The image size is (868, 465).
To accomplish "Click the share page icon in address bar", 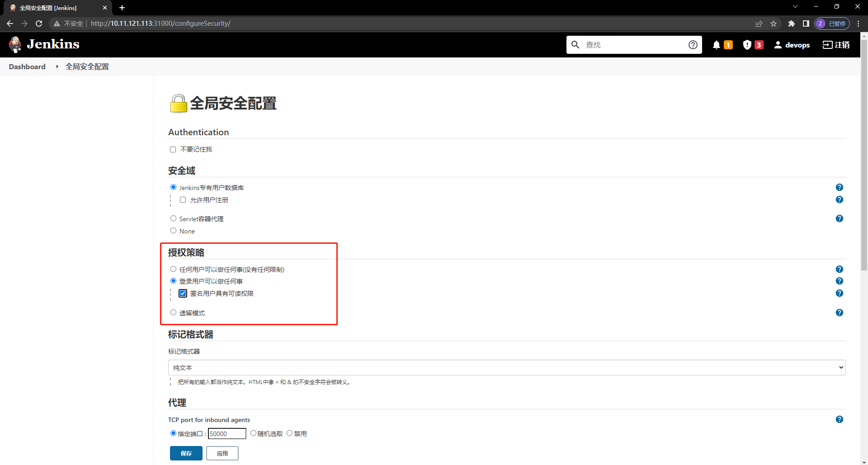I will [759, 24].
